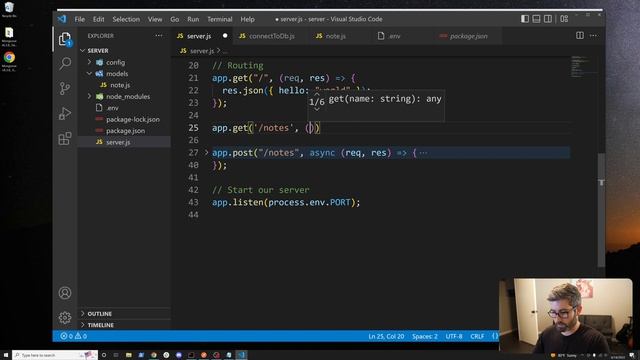
Task: Open the Manage gear icon
Action: pos(65,317)
